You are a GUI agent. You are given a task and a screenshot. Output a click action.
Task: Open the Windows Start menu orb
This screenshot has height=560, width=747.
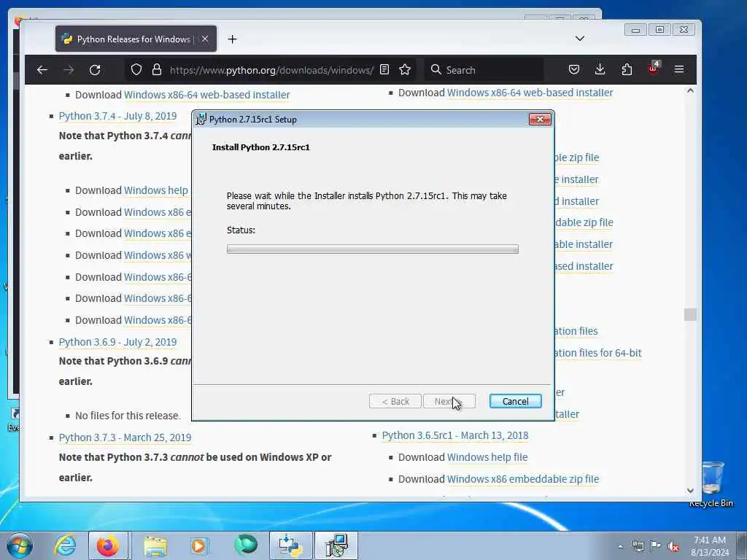(x=20, y=545)
